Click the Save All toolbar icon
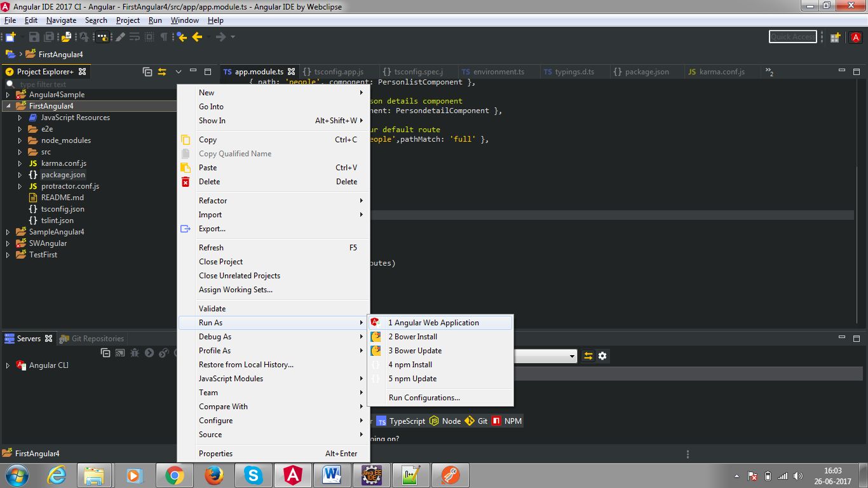This screenshot has width=868, height=488. 49,37
